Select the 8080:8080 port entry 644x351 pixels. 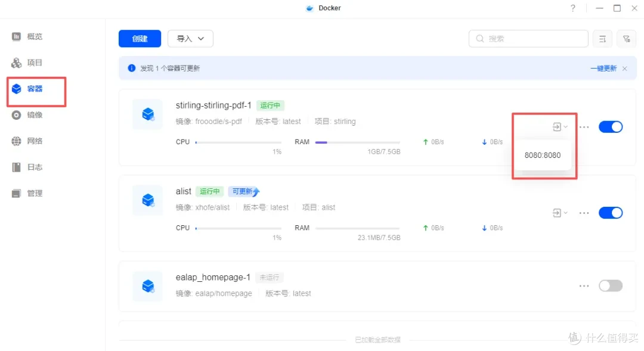tap(543, 155)
